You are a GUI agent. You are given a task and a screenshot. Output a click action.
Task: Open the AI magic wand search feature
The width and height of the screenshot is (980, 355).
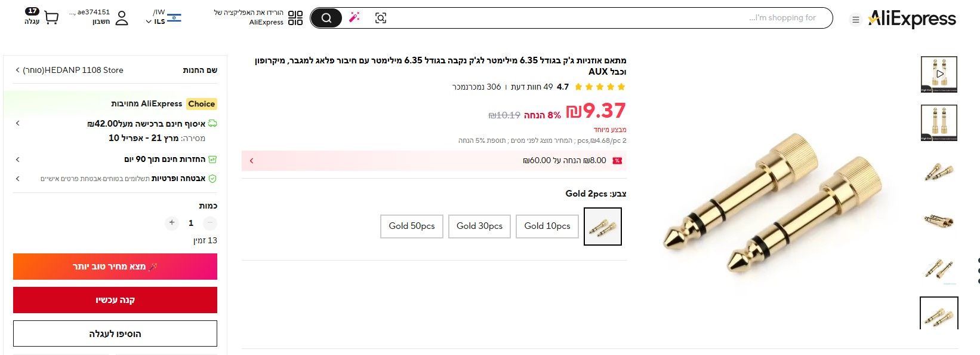(x=355, y=17)
